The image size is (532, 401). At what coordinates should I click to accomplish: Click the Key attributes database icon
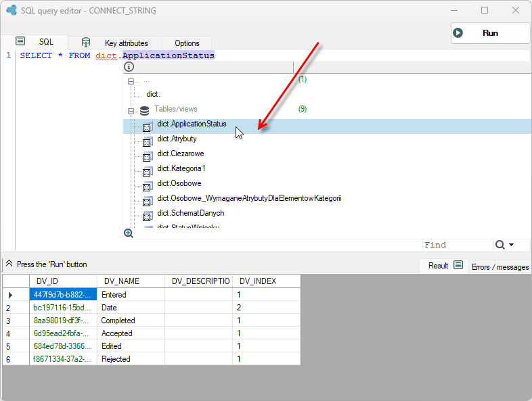pyautogui.click(x=86, y=43)
